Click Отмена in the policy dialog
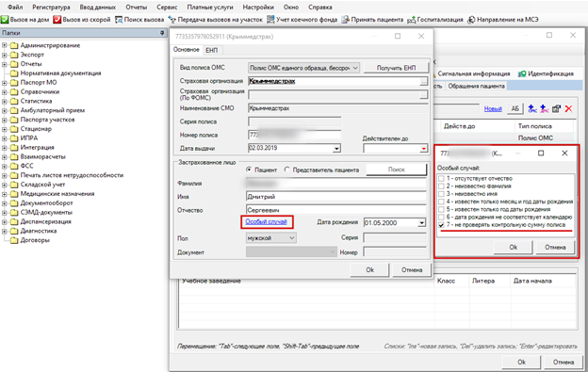Screen dimensions: 588x372 click(412, 270)
